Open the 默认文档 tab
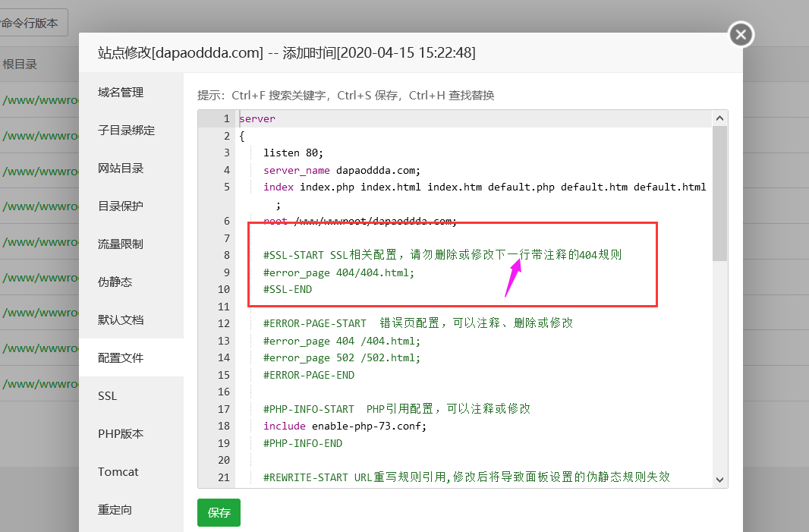The image size is (809, 532). (121, 320)
